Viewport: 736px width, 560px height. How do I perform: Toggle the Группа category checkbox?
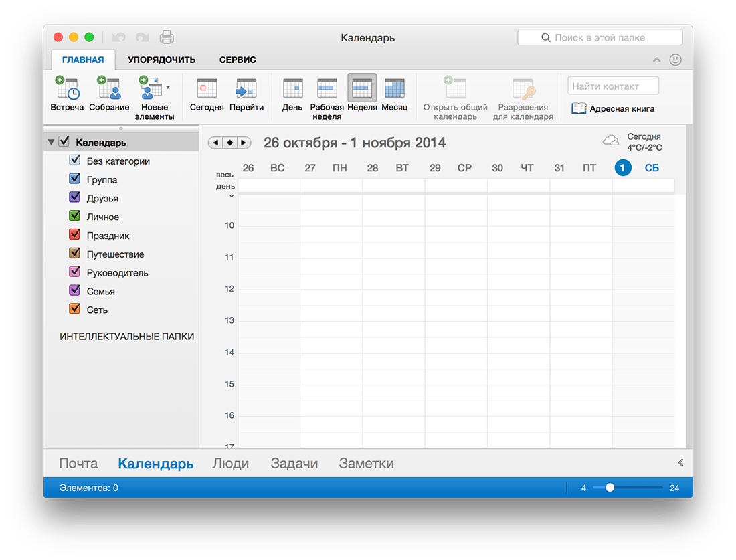click(x=75, y=179)
